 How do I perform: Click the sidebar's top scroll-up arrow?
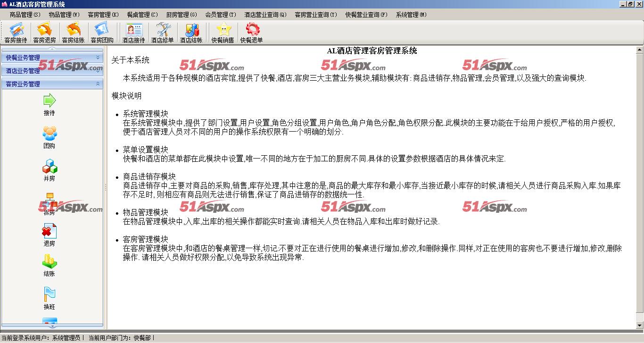[52, 49]
